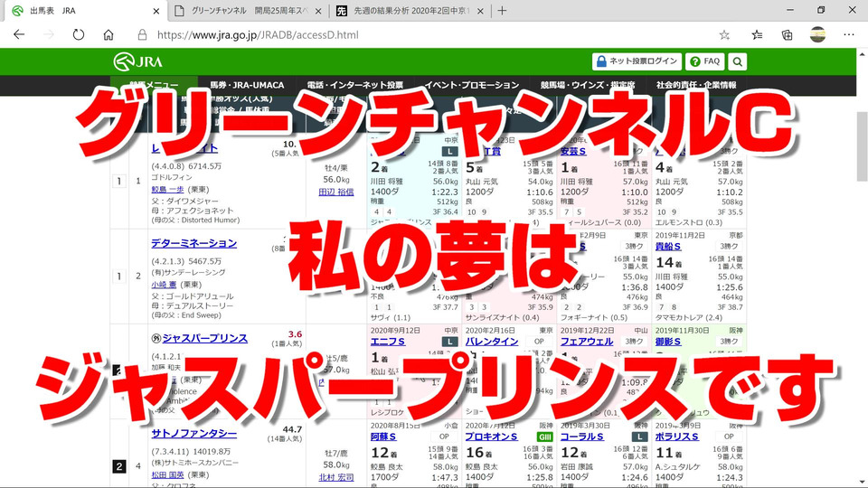The height and width of the screenshot is (488, 868).
Task: Close the 出馬表 JRA tab
Action: (x=156, y=11)
